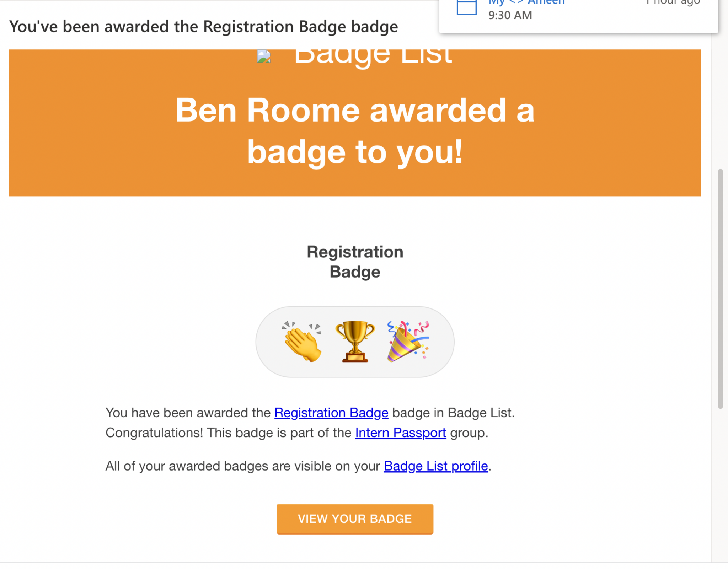Click the bold "Registration Badge" heading

click(355, 262)
